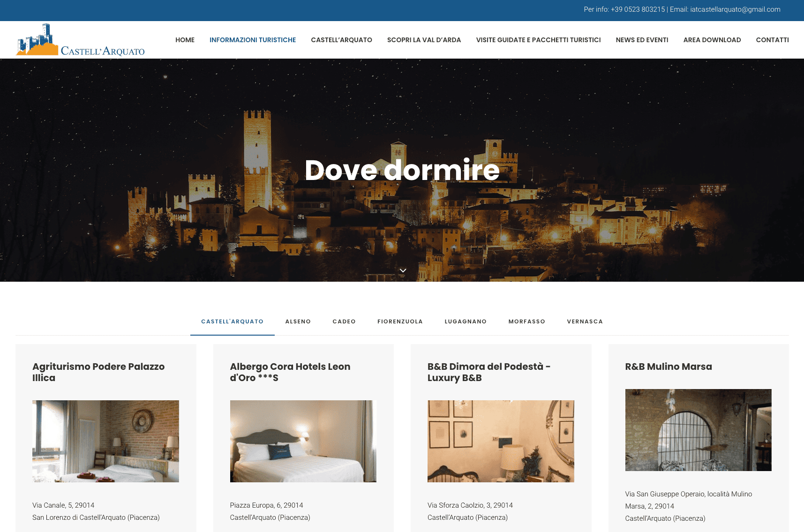Open the Castell'Arquato navigation menu
The image size is (804, 532).
click(x=341, y=40)
